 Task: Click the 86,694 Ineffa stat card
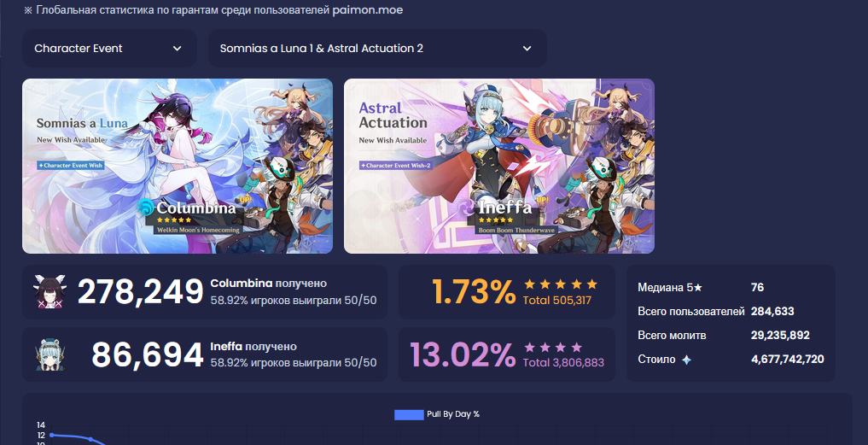point(204,354)
